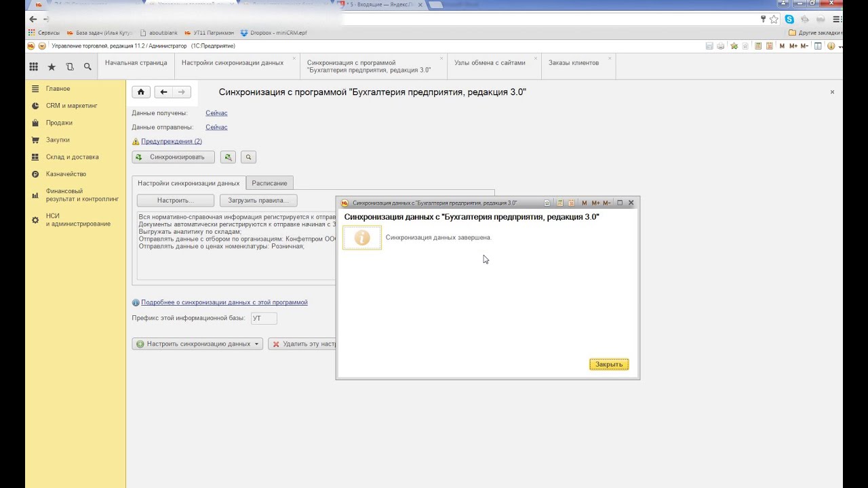Select Настройки синхронизации данных inner tab
The height and width of the screenshot is (488, 868).
click(x=189, y=183)
